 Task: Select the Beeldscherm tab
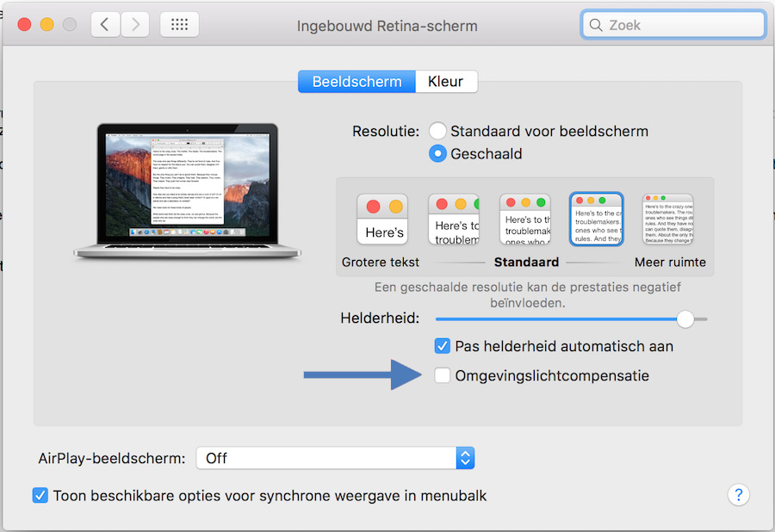[356, 82]
